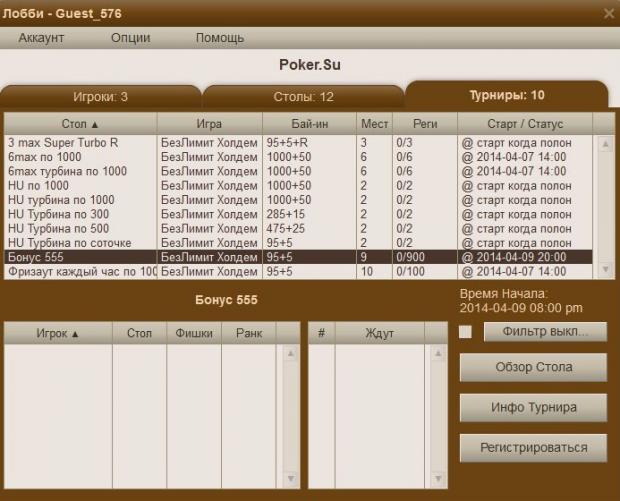Click down arrow of tournament list scrollbar
This screenshot has width=620, height=501.
click(605, 269)
